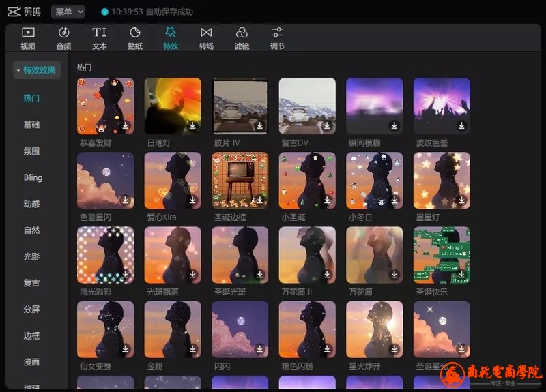Viewport: 546px width, 392px height.
Task: Preview the 复古DV effect thumbnail
Action: [x=307, y=106]
